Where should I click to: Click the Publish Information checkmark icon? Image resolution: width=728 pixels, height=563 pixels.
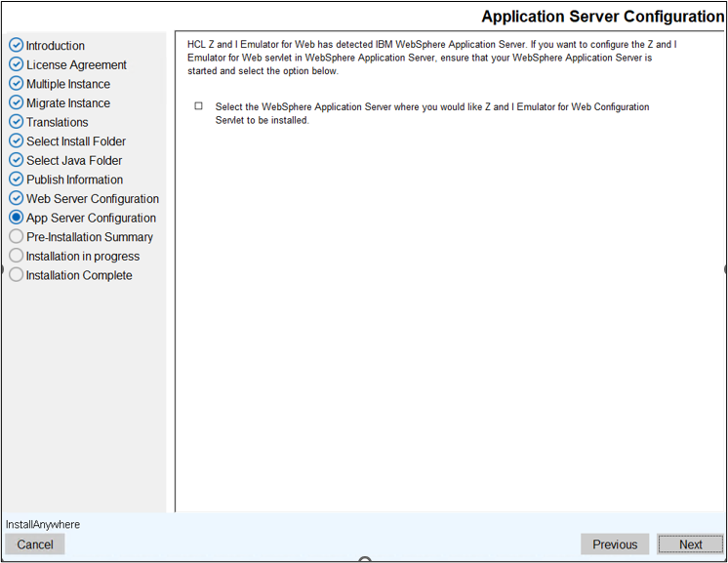point(17,179)
